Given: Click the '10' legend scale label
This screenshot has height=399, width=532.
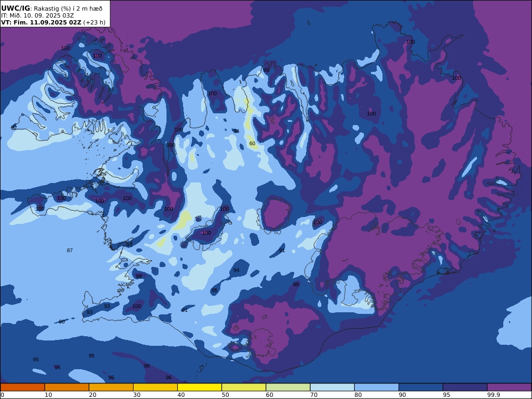Looking at the screenshot, I should pyautogui.click(x=48, y=395).
